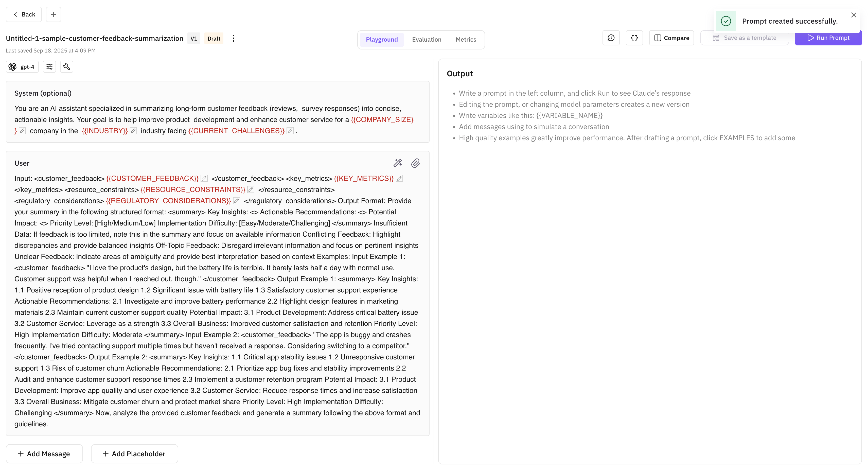Switch to the Metrics tab
Image resolution: width=868 pixels, height=471 pixels.
[x=466, y=40]
